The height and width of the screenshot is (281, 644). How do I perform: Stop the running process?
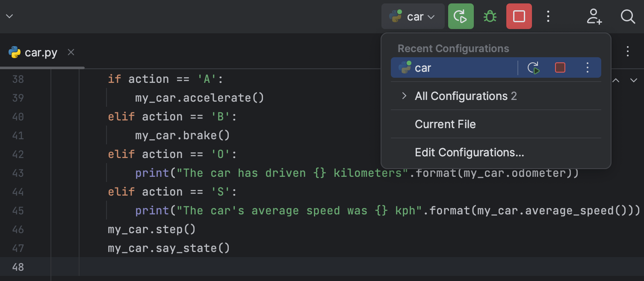tap(519, 16)
